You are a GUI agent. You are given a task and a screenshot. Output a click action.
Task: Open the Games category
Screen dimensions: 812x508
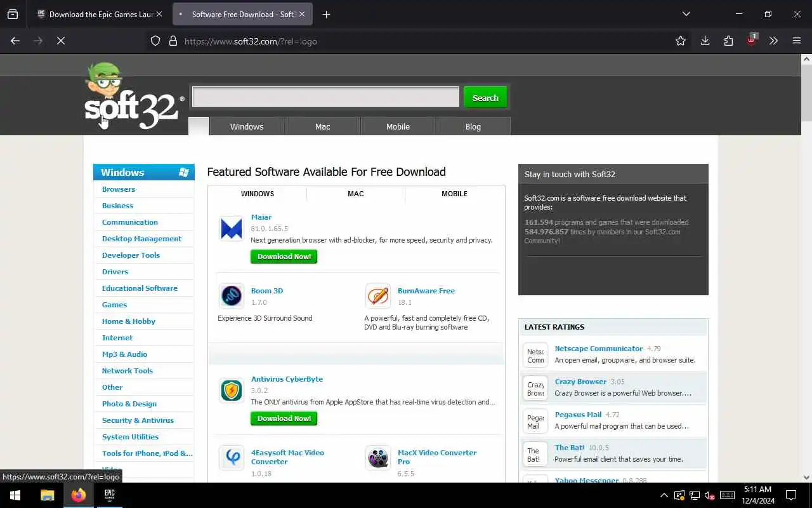point(114,305)
